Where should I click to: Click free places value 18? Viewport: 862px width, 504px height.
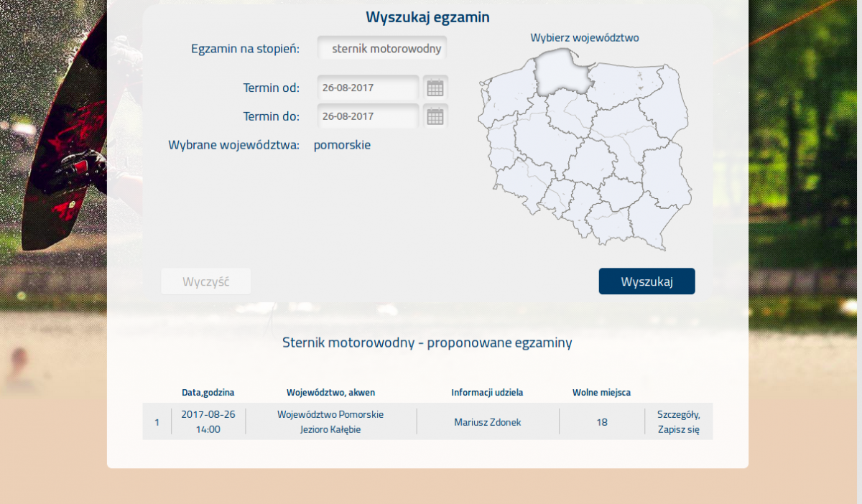(x=602, y=422)
